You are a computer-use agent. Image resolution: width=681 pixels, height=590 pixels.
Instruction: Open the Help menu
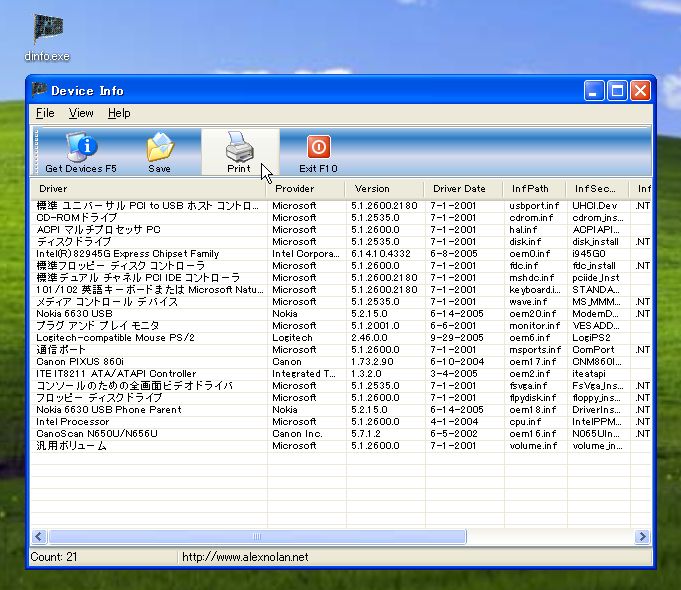(x=119, y=113)
